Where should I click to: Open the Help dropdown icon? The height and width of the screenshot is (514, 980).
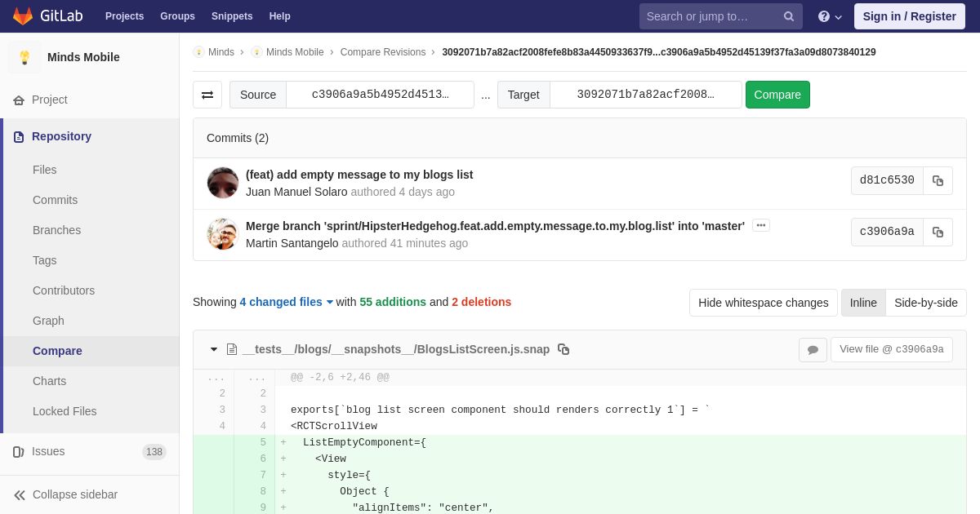(830, 16)
